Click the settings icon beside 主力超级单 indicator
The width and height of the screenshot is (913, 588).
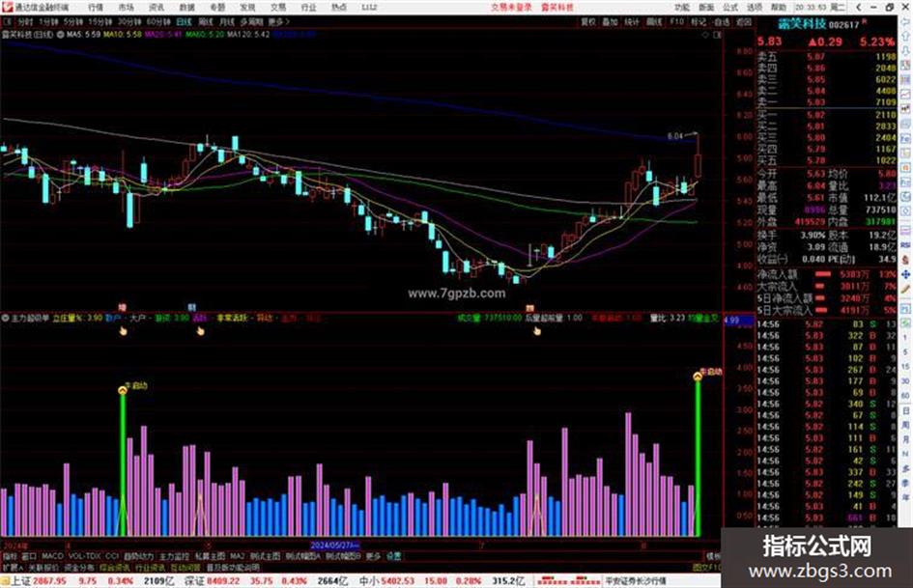coord(5,319)
